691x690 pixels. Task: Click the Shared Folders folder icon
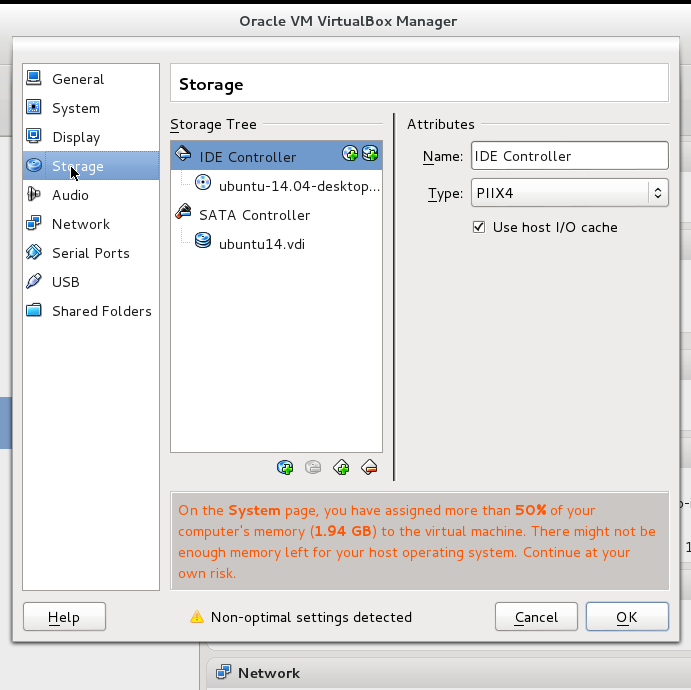[x=34, y=310]
